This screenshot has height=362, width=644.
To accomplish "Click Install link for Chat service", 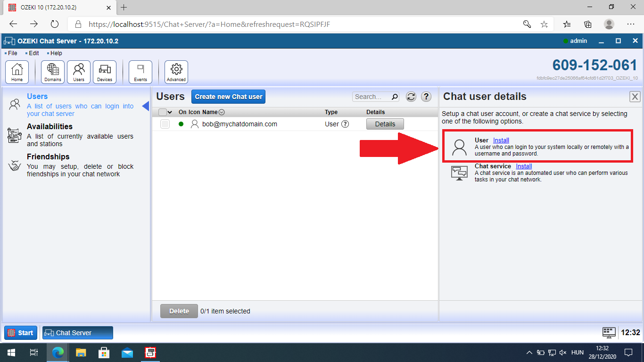I will pos(524,166).
